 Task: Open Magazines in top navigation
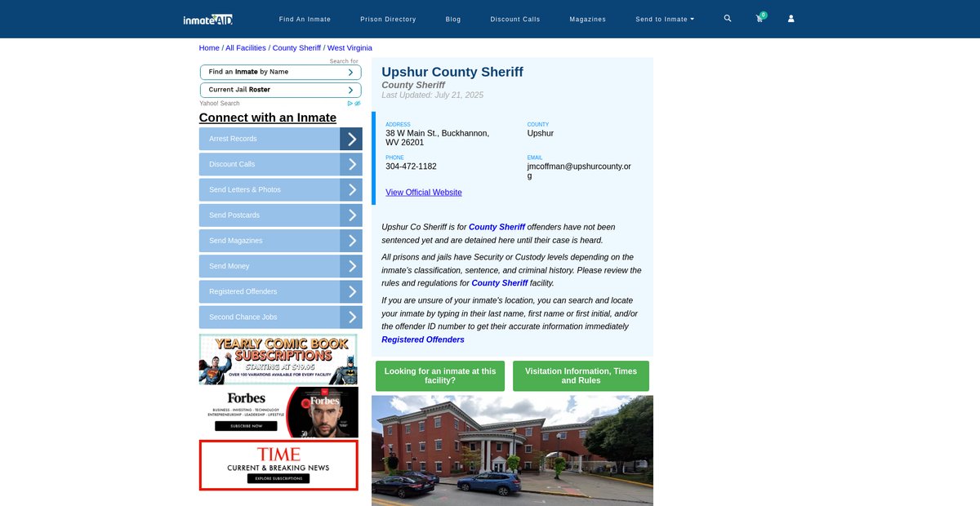[588, 19]
